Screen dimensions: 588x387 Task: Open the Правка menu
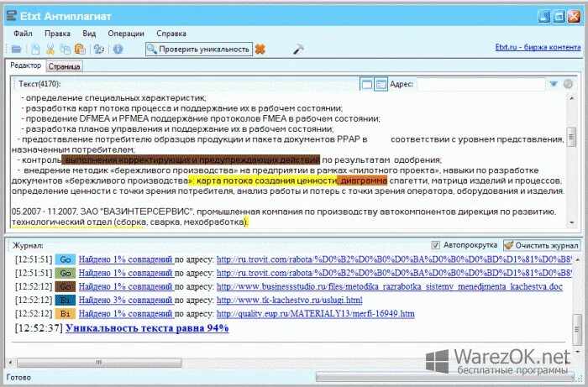pyautogui.click(x=57, y=34)
